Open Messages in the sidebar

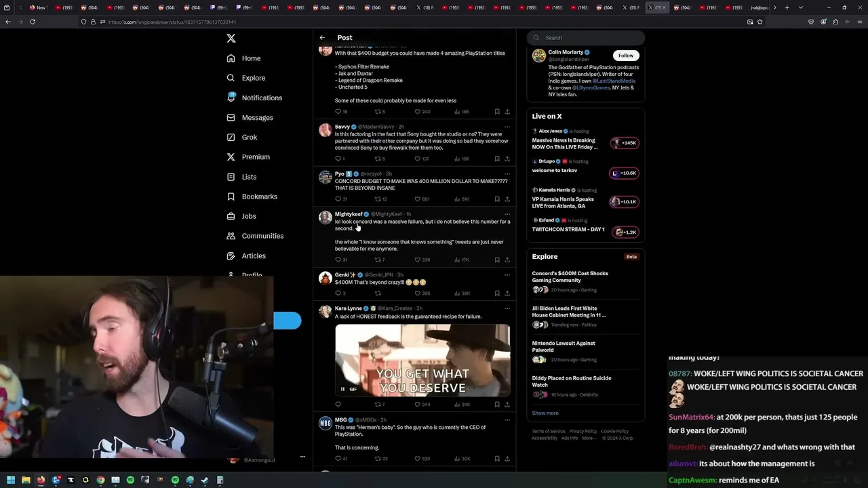pyautogui.click(x=250, y=117)
